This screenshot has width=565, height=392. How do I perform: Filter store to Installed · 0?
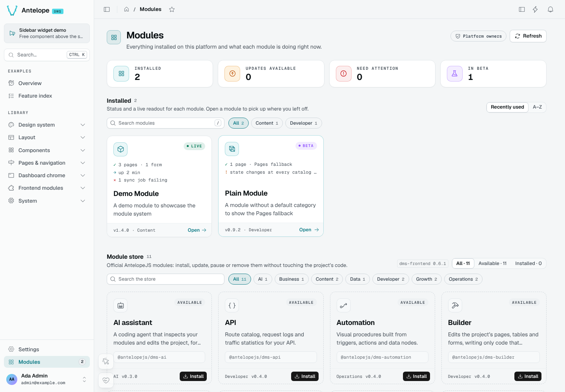(528, 263)
